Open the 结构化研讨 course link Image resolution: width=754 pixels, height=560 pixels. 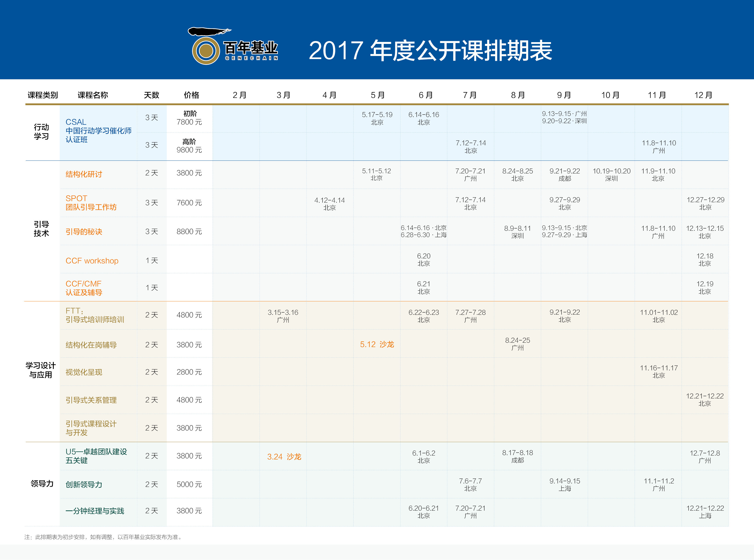pyautogui.click(x=84, y=174)
